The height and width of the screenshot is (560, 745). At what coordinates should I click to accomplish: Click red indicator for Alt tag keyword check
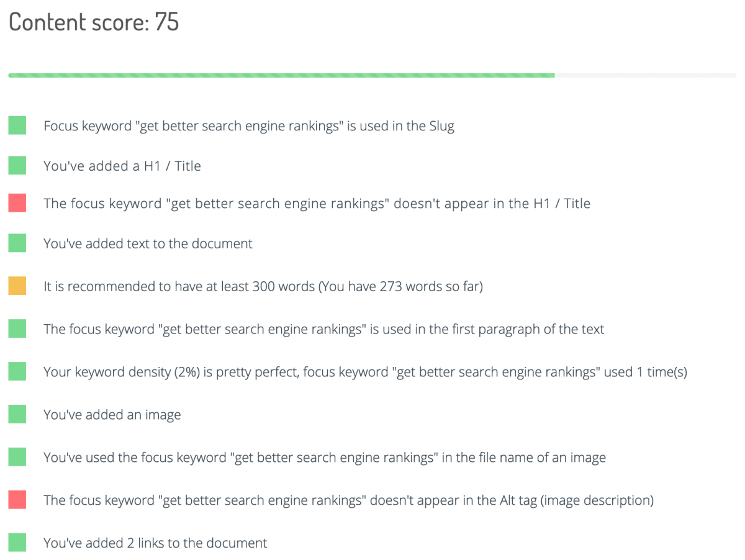point(17,500)
